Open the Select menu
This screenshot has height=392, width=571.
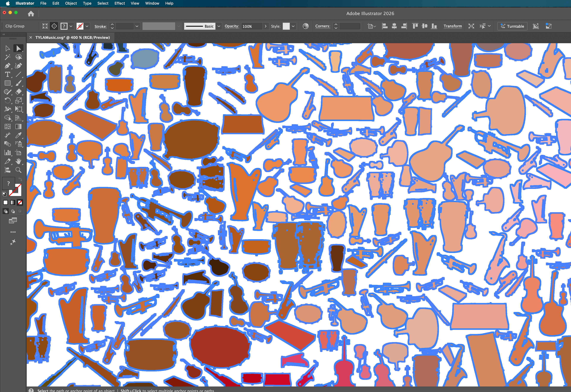pos(103,3)
